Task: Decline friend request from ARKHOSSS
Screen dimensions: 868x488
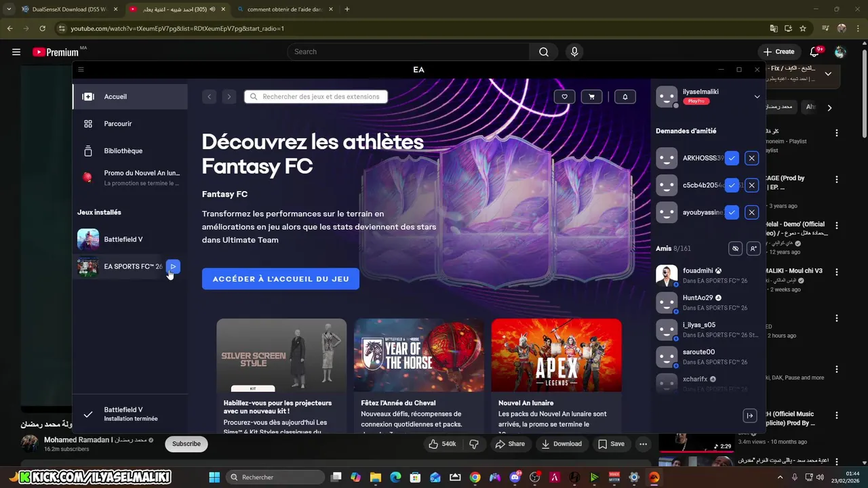Action: point(751,158)
